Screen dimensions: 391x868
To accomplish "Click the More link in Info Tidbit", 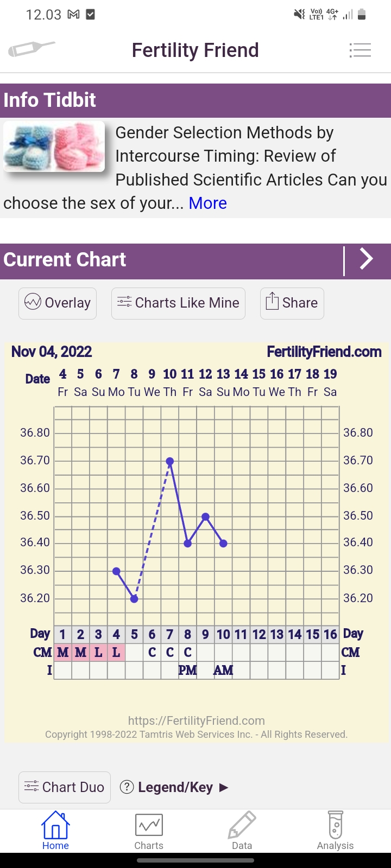I will (x=207, y=203).
